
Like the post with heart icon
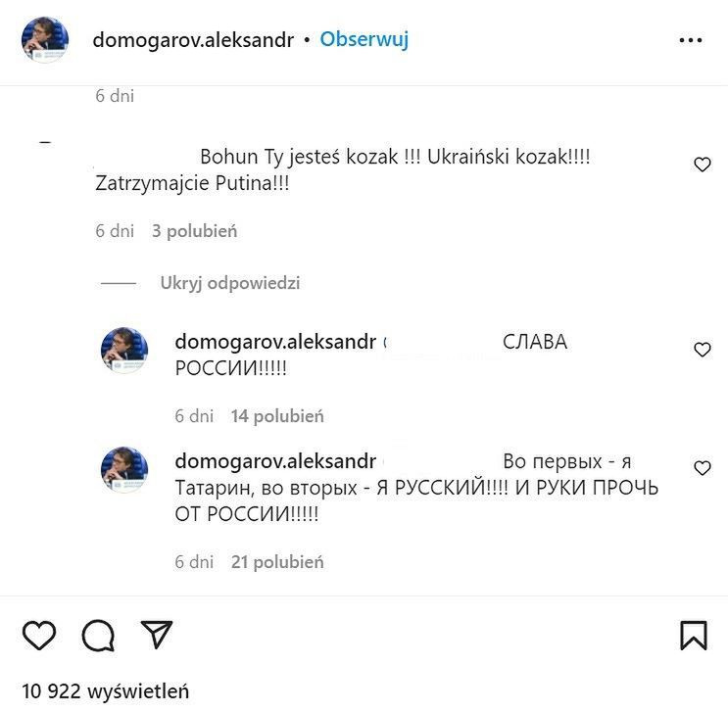(39, 635)
